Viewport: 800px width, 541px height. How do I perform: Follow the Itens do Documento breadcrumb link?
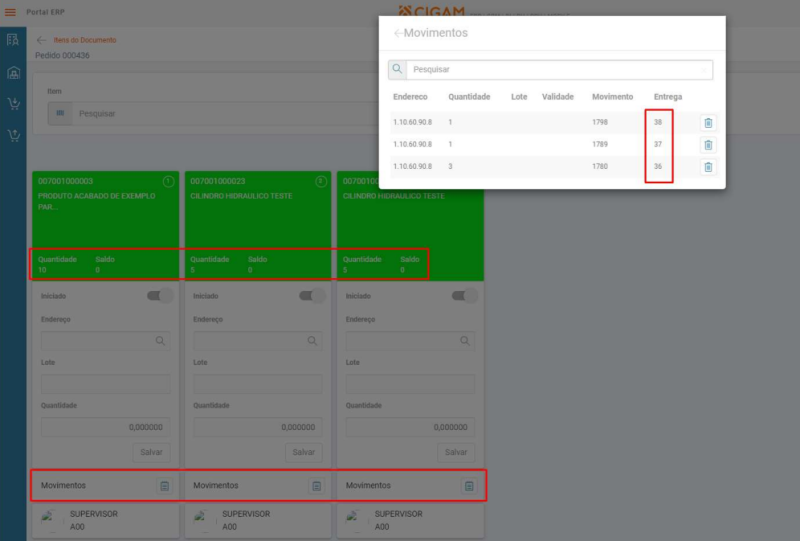click(85, 40)
